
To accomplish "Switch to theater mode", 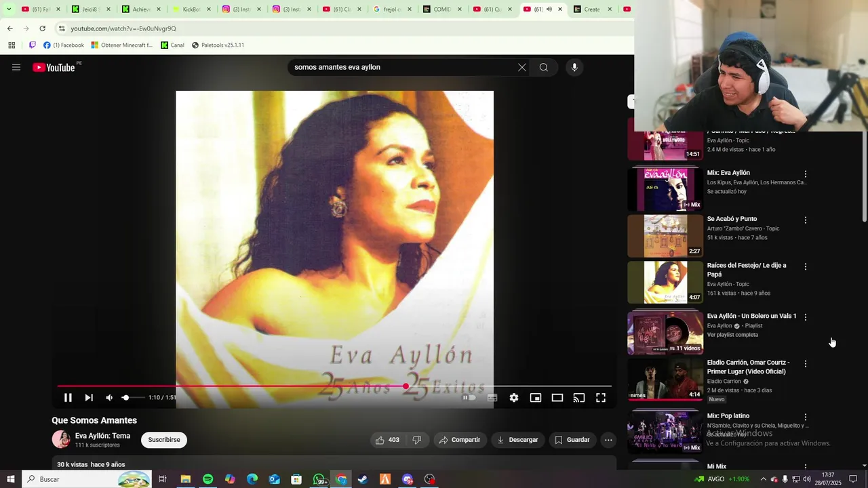I will tap(557, 398).
